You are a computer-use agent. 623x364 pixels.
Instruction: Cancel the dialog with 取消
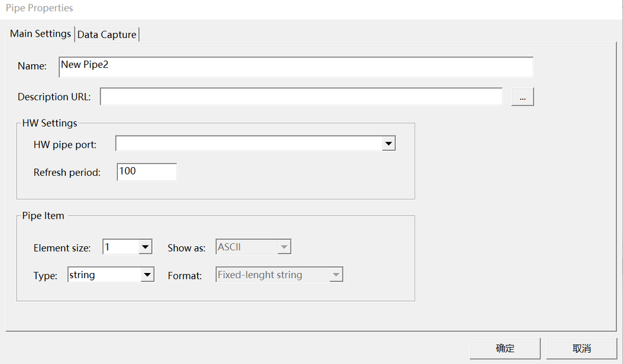click(x=581, y=348)
